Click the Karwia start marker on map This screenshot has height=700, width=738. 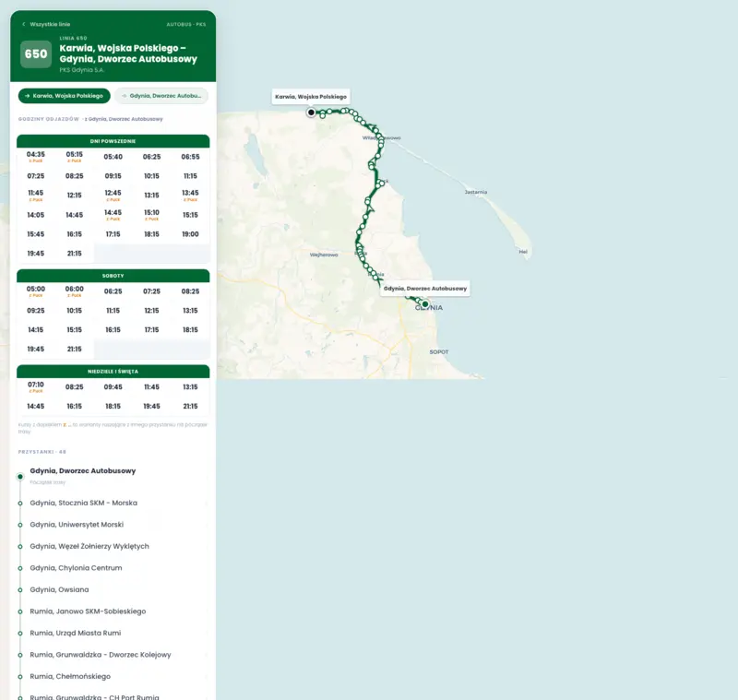[x=311, y=113]
